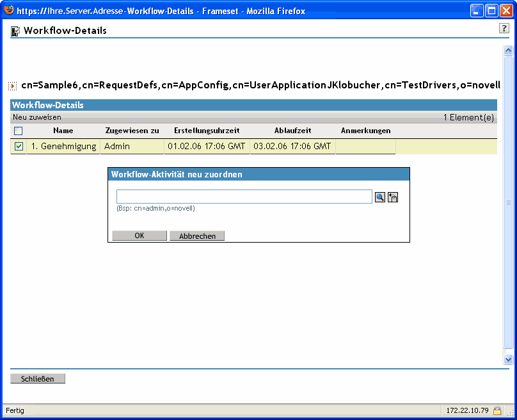Image resolution: width=517 pixels, height=420 pixels.
Task: Open help with the question mark icon
Action: 504,28
